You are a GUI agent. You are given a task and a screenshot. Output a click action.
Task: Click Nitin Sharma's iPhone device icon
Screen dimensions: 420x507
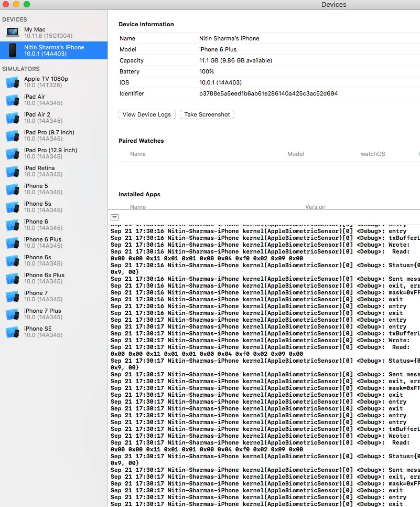(13, 50)
